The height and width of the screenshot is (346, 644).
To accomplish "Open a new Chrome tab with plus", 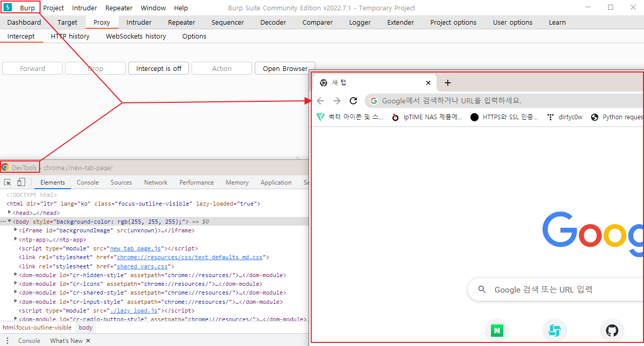I will coord(447,83).
